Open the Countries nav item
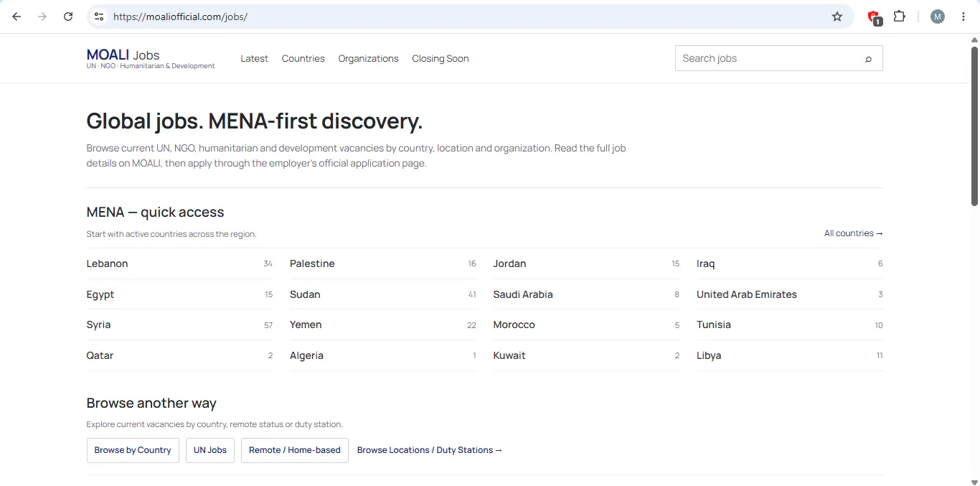Image resolution: width=980 pixels, height=486 pixels. [303, 59]
